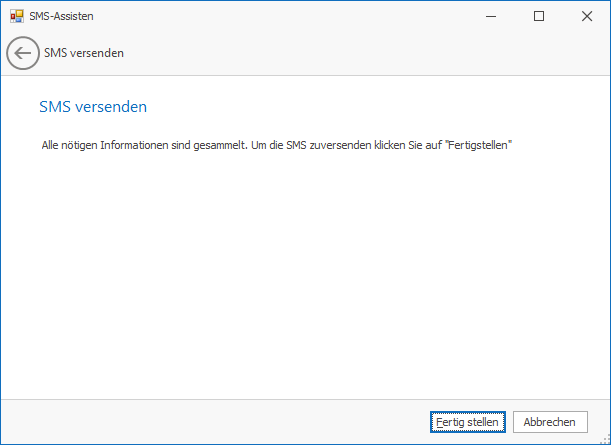Click the bottom-right corner of the window
The image size is (611, 445).
click(x=604, y=439)
